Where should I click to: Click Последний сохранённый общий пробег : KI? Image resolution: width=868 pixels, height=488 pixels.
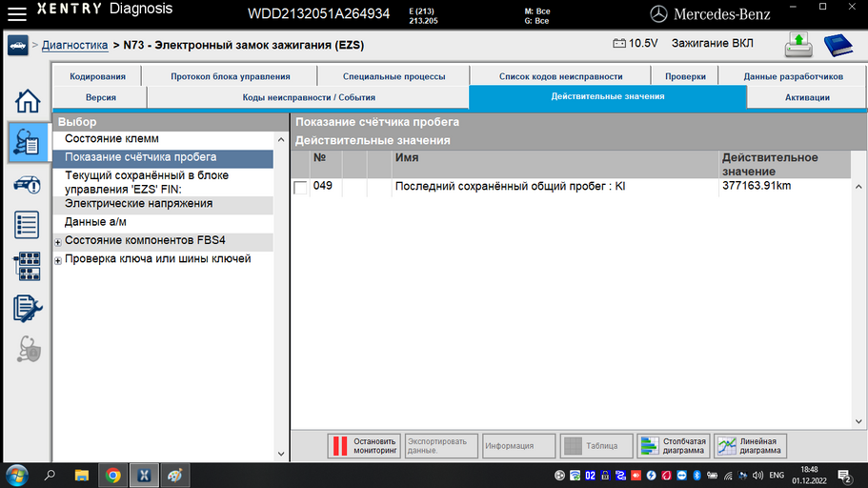pyautogui.click(x=510, y=186)
